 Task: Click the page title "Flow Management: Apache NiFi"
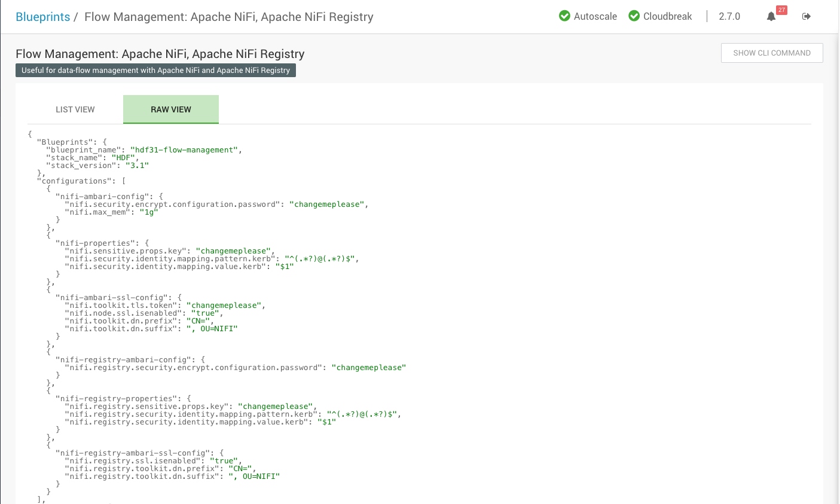tap(160, 54)
